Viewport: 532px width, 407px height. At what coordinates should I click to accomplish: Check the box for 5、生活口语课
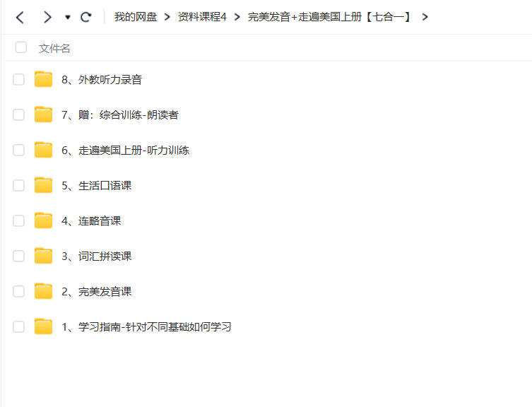18,185
